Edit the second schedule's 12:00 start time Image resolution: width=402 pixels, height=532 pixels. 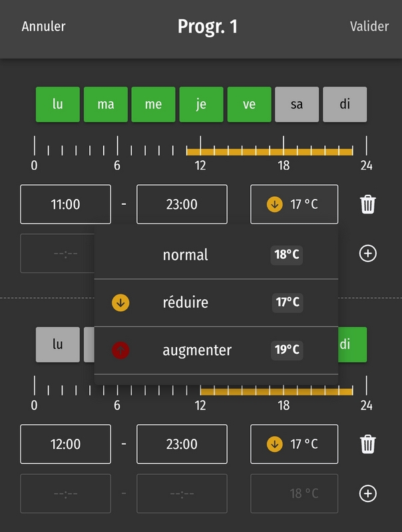click(65, 444)
